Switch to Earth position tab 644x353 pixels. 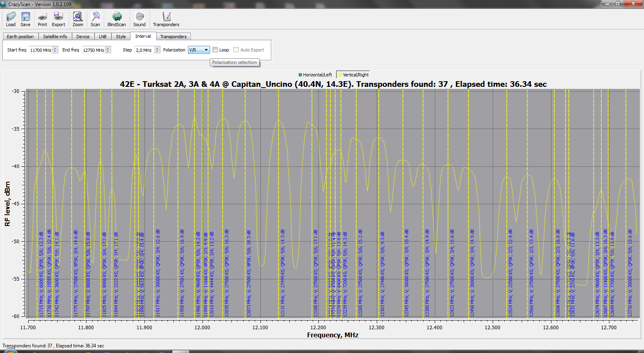pyautogui.click(x=21, y=37)
